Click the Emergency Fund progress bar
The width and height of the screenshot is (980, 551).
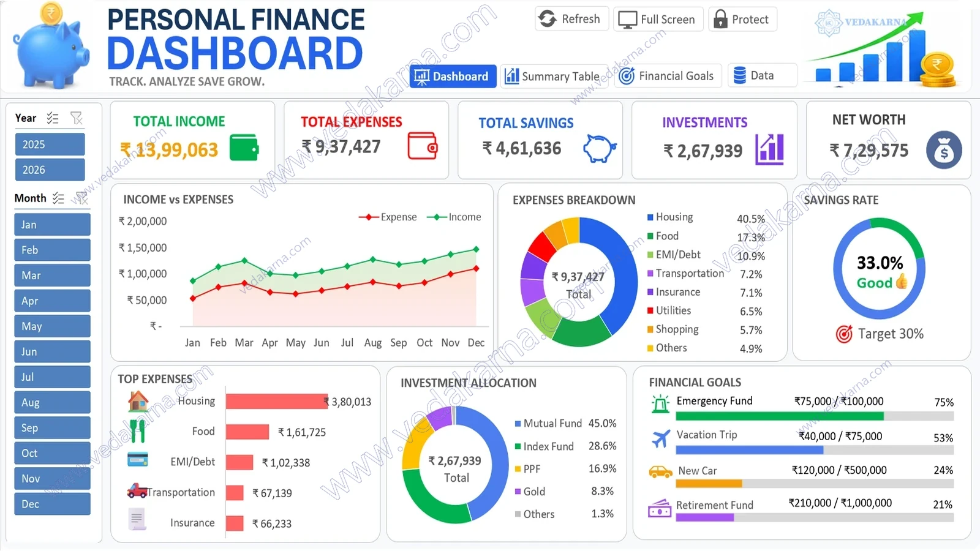(815, 416)
